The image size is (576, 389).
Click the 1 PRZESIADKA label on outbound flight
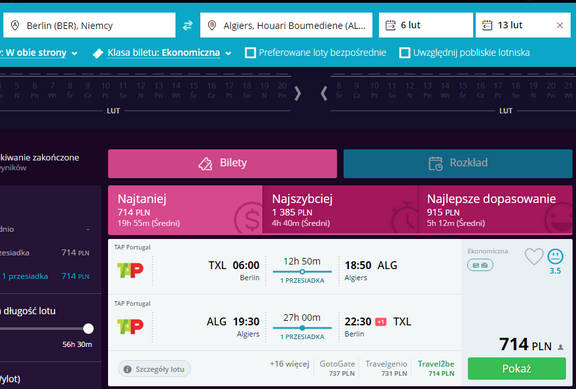tap(302, 281)
